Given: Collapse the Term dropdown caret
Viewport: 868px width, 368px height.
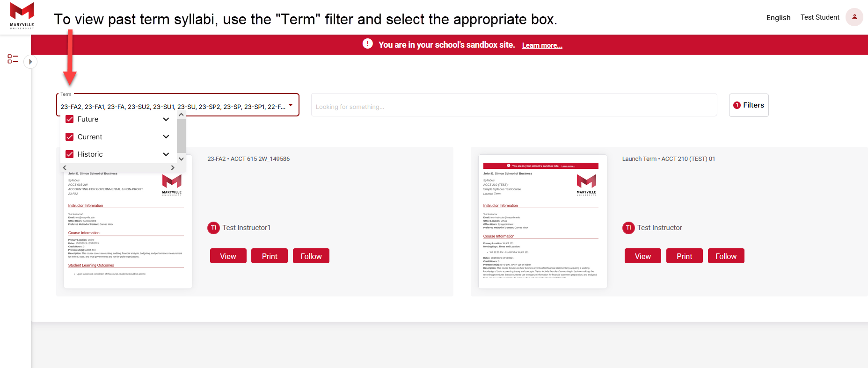Looking at the screenshot, I should [291, 105].
